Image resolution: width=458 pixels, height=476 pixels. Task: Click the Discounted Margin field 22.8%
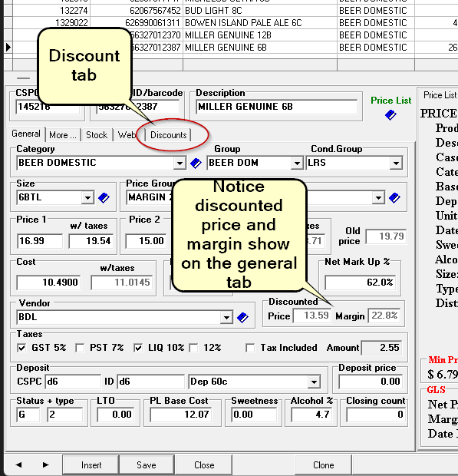384,316
